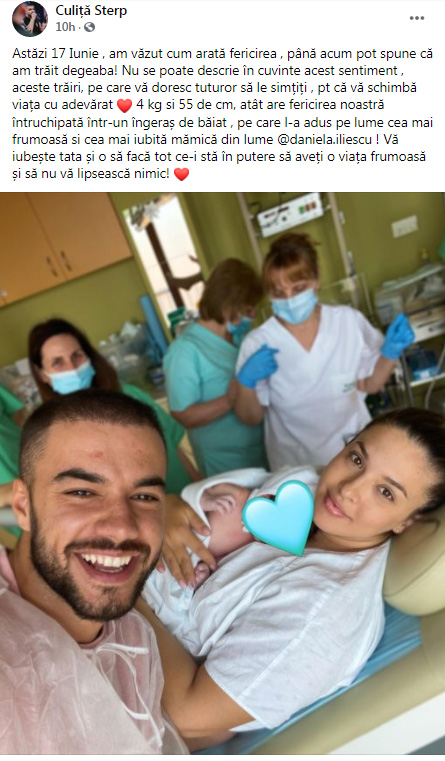Click the Culiță Sterp name link
Image resolution: width=445 pixels, height=761 pixels.
[x=91, y=11]
